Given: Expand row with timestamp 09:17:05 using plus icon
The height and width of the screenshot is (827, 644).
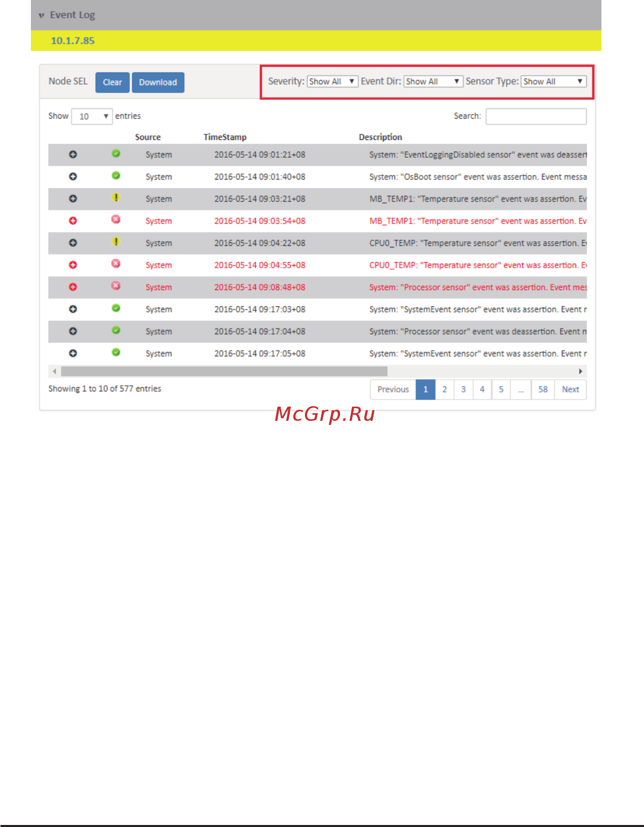Looking at the screenshot, I should point(73,353).
